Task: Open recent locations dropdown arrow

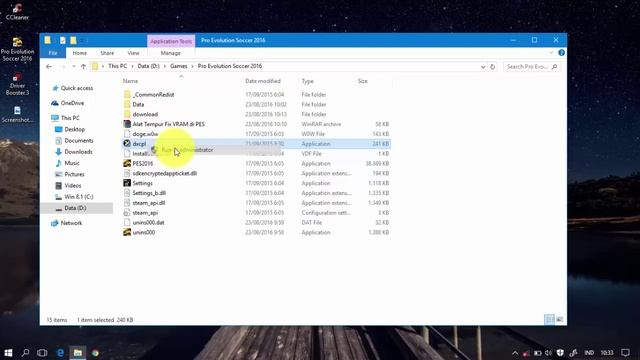Action: [x=73, y=66]
